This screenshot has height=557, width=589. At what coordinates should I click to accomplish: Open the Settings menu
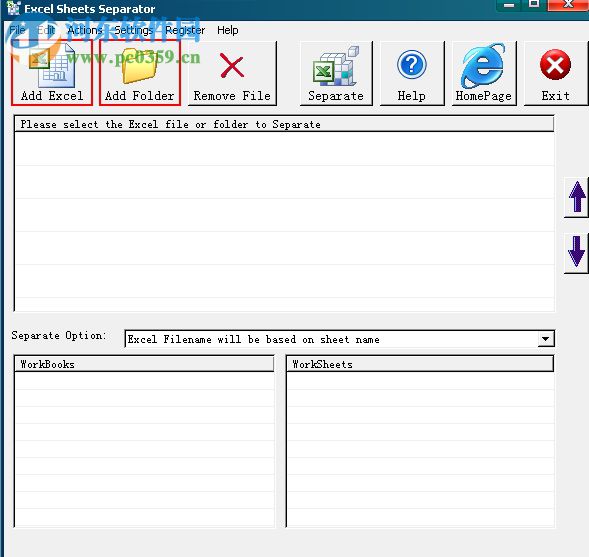click(134, 30)
